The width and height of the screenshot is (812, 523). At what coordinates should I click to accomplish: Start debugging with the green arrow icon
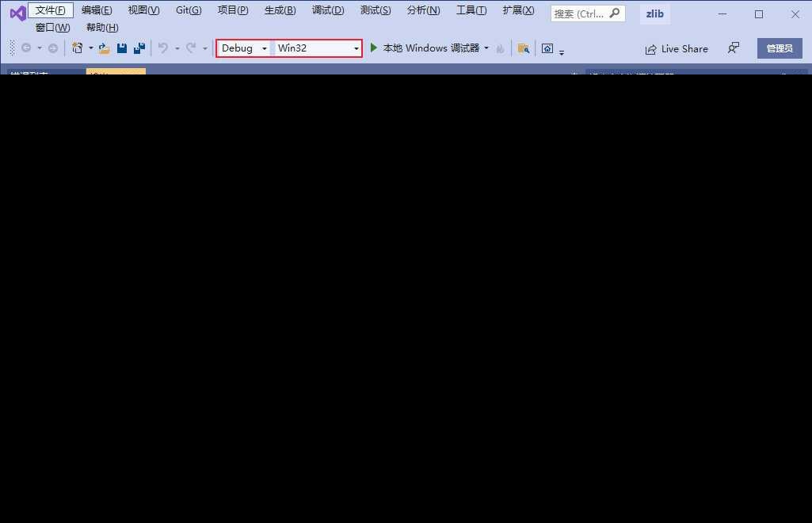click(x=373, y=48)
